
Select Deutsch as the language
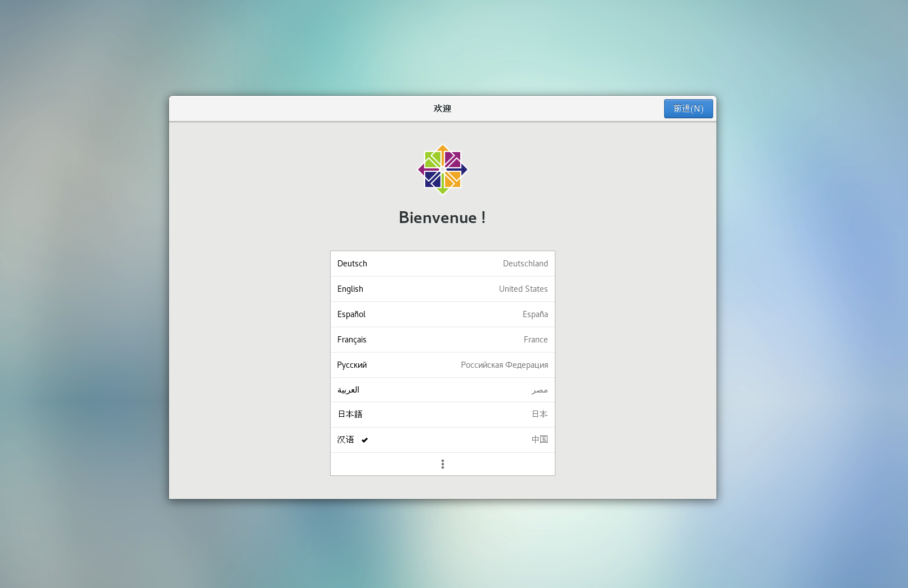(352, 264)
